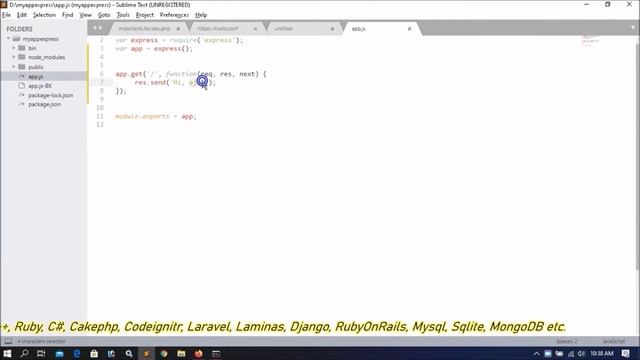Image resolution: width=640 pixels, height=360 pixels.
Task: Click the app.js-BK file icon
Action: [x=22, y=86]
